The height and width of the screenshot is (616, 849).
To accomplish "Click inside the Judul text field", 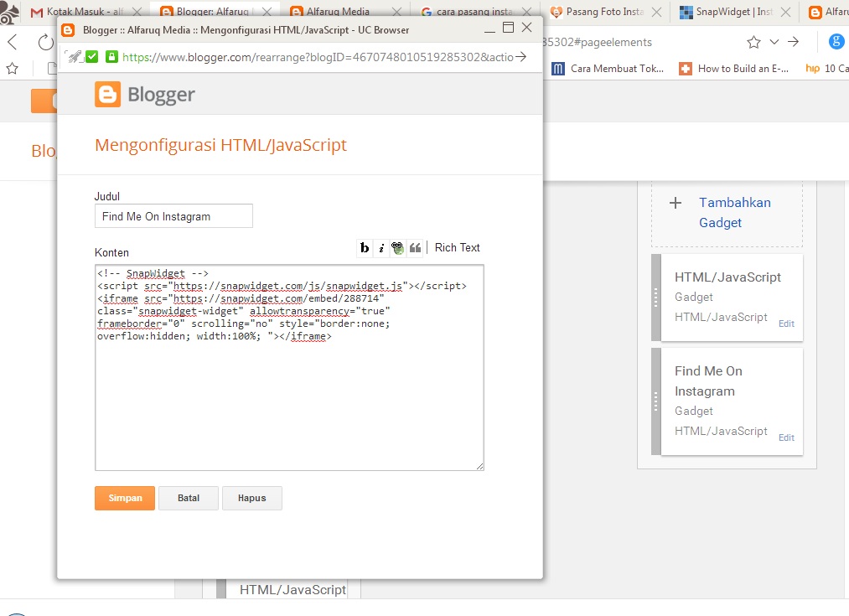I will pos(173,215).
